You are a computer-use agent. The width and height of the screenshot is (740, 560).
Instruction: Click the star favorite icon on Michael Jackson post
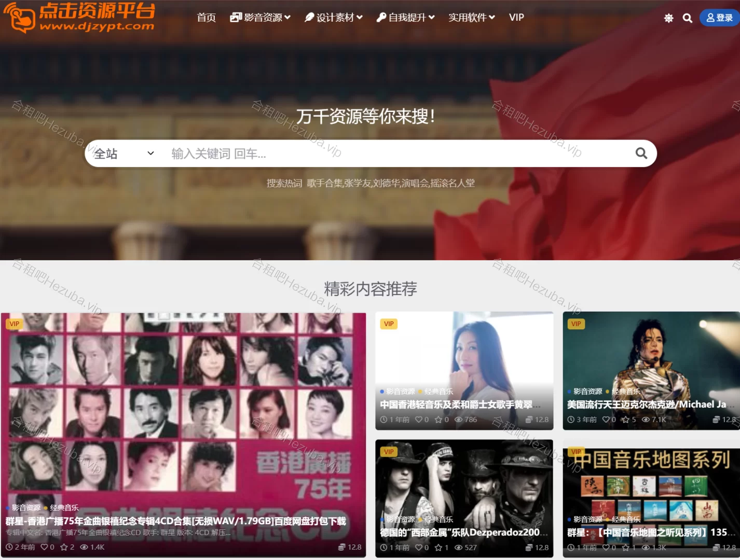pos(625,419)
